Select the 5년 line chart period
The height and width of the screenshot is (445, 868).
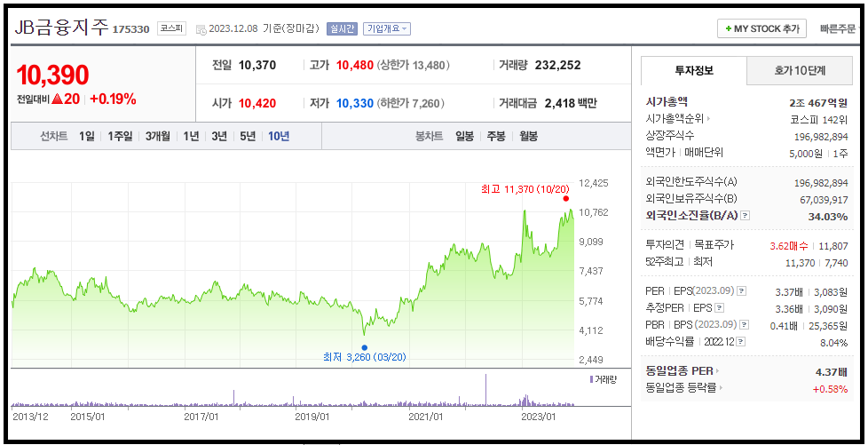tap(248, 136)
